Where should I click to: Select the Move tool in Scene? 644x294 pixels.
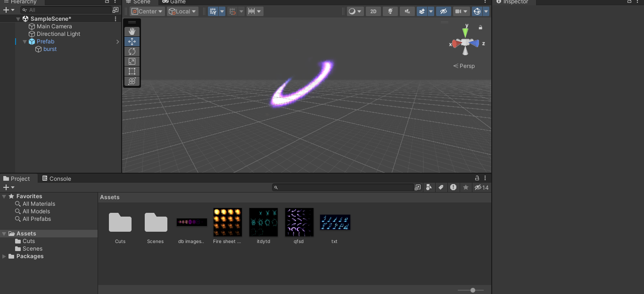coord(132,42)
